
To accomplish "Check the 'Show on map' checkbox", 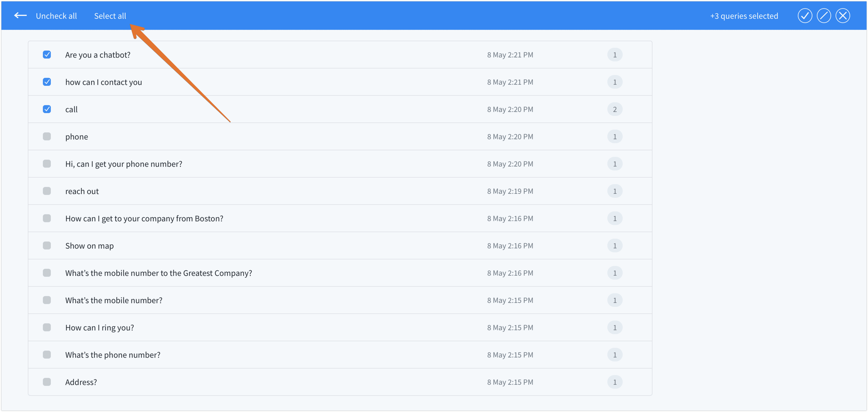I will 47,246.
